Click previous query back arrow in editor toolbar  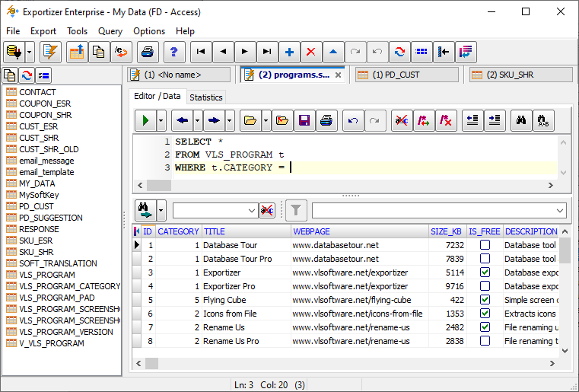pyautogui.click(x=182, y=120)
